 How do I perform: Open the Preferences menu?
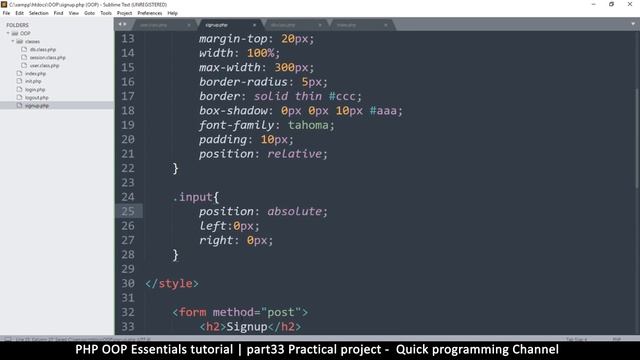click(x=149, y=13)
